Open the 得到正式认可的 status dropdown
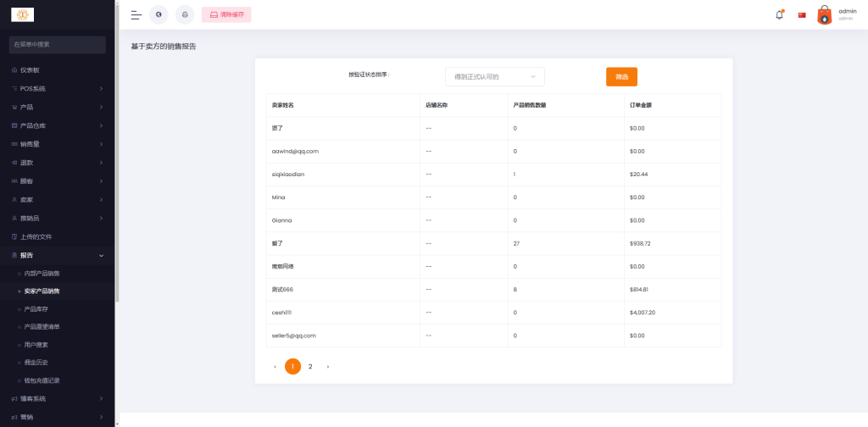This screenshot has width=868, height=427. point(494,76)
